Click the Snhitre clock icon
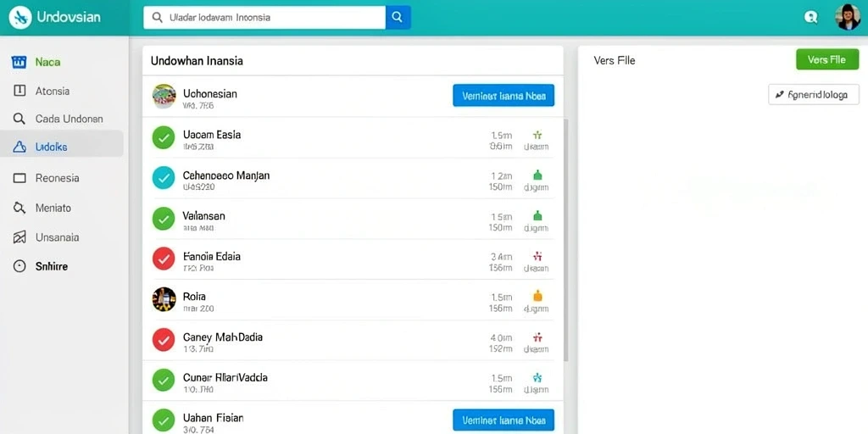The width and height of the screenshot is (868, 434). pyautogui.click(x=19, y=266)
